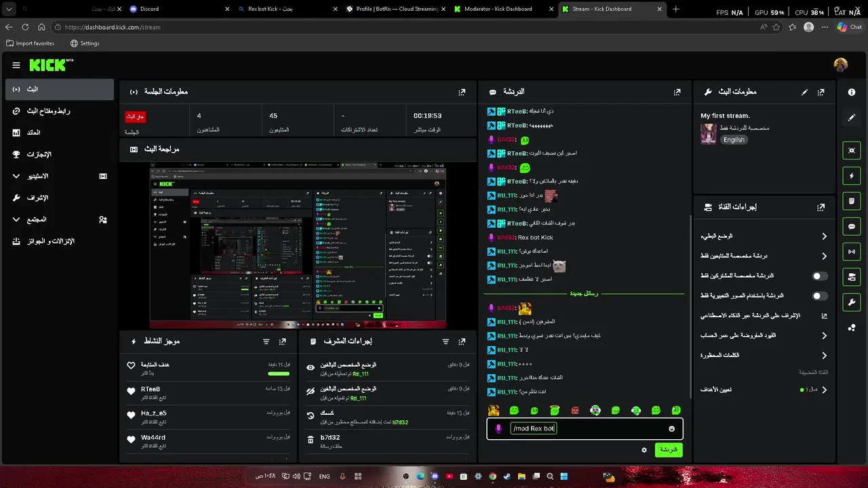Screen dimensions: 868x488
Task: Filter the moderator actions list
Action: [x=446, y=342]
